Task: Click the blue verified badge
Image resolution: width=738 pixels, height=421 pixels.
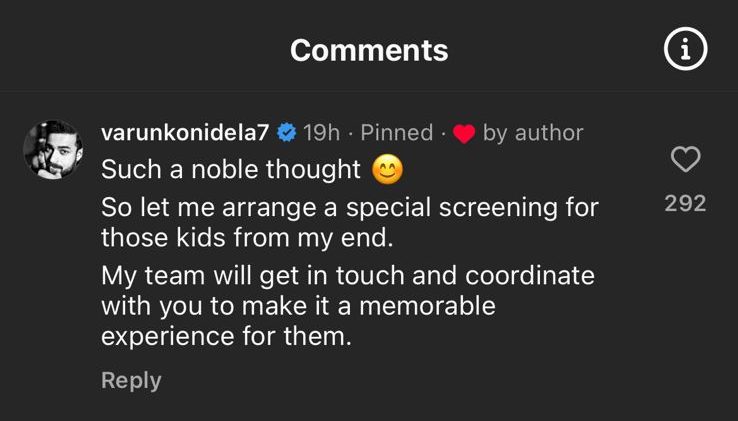Action: (286, 133)
